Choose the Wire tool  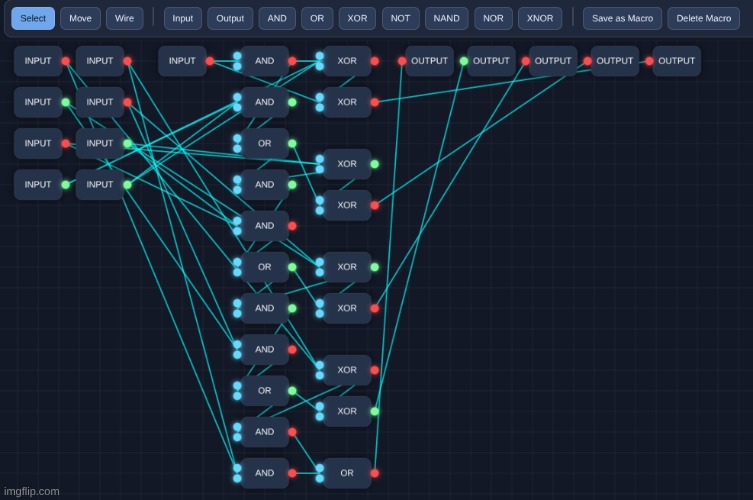point(124,18)
